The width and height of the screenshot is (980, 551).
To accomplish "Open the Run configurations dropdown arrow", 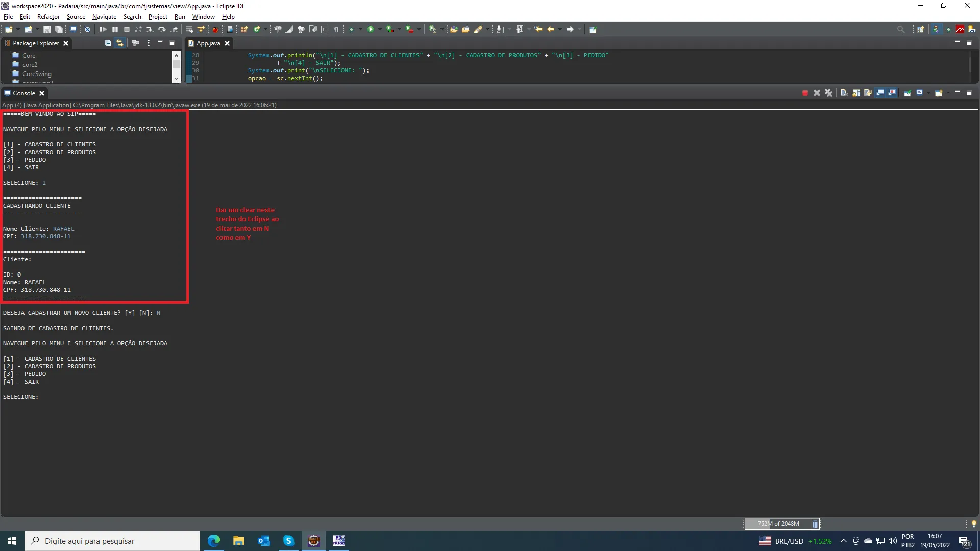I will 380,29.
